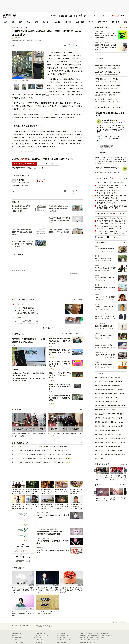Open more share options ellipsis at top
Image resolution: width=129 pixels, height=644 pixels.
[81, 45]
